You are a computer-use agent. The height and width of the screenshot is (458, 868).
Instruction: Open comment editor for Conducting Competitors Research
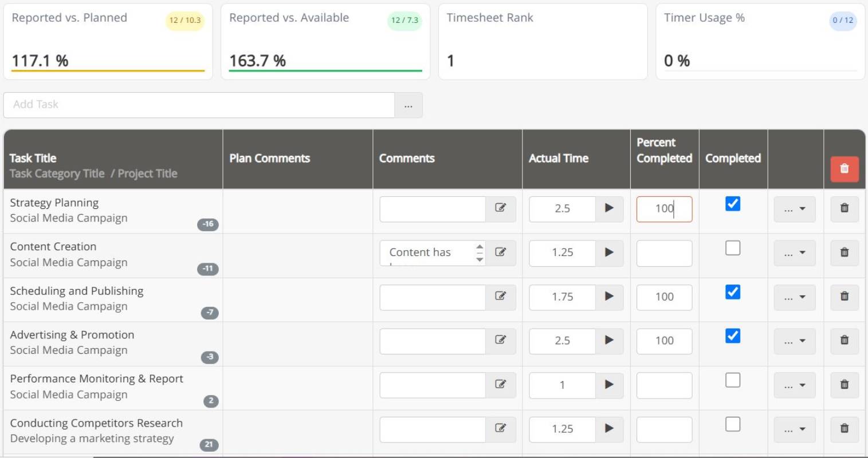pos(501,429)
